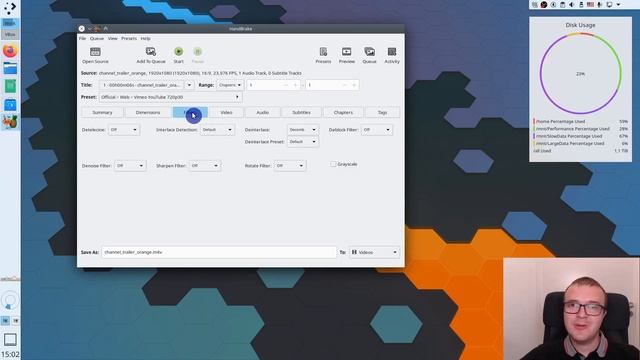640x360 pixels.
Task: Click the Disk Usage ring chart
Action: [580, 74]
